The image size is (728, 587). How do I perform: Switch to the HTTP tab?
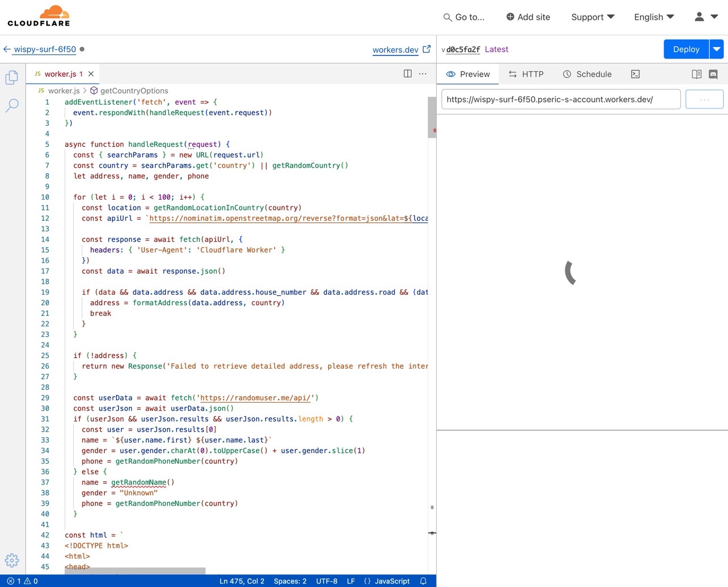526,74
